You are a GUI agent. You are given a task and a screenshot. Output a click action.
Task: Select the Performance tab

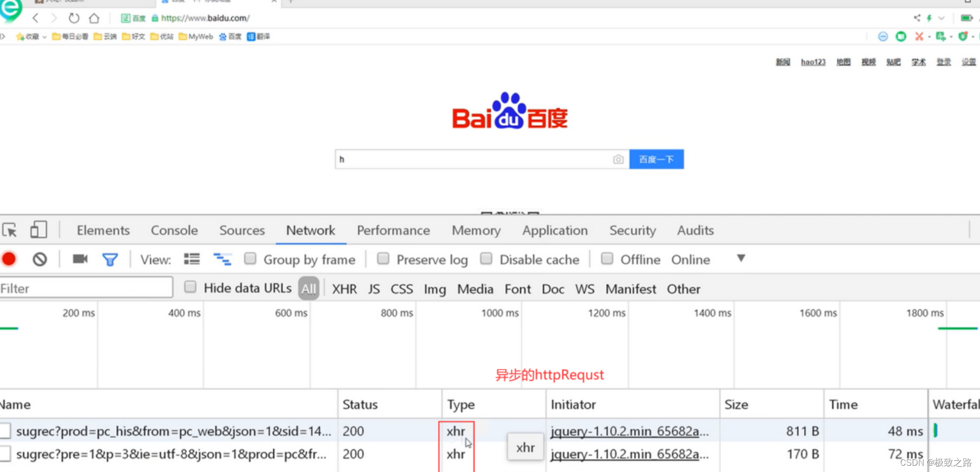coord(394,230)
